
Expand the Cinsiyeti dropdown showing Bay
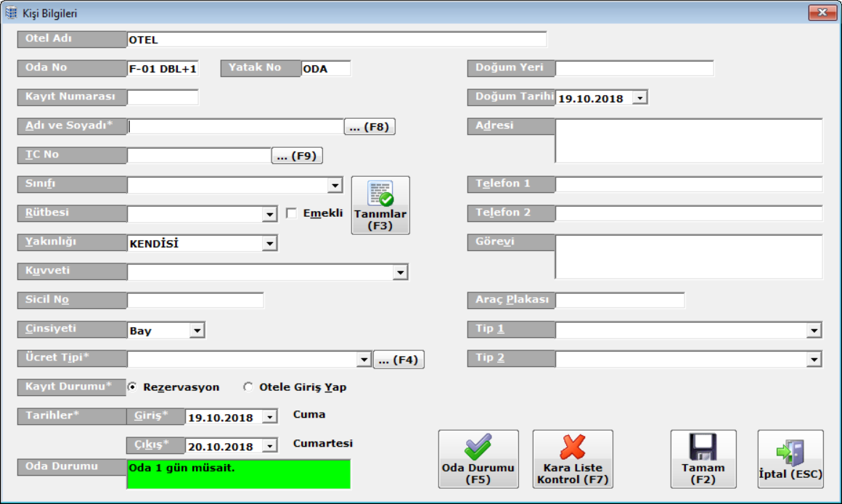click(197, 331)
